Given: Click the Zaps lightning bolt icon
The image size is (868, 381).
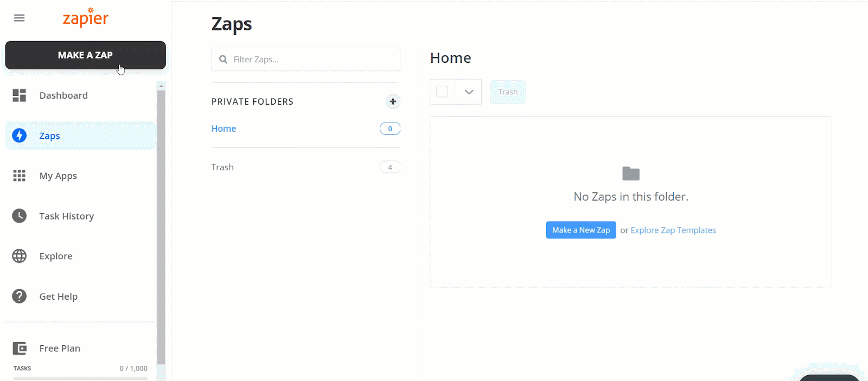Looking at the screenshot, I should click(x=20, y=135).
